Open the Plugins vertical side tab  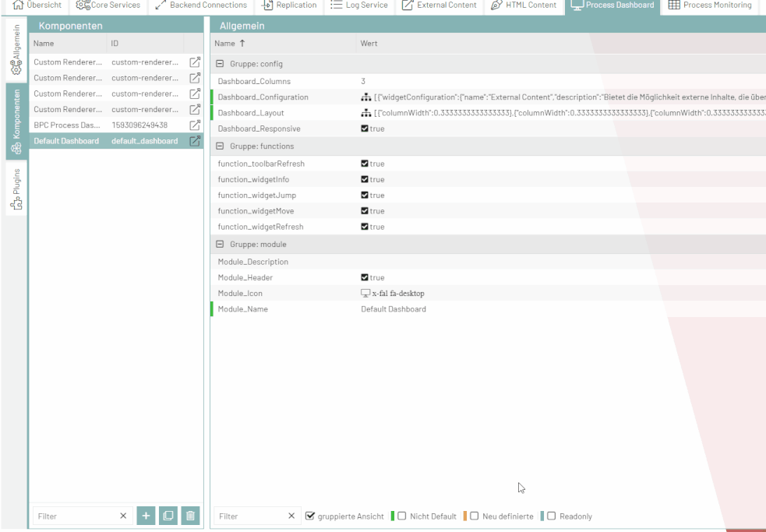tap(16, 190)
